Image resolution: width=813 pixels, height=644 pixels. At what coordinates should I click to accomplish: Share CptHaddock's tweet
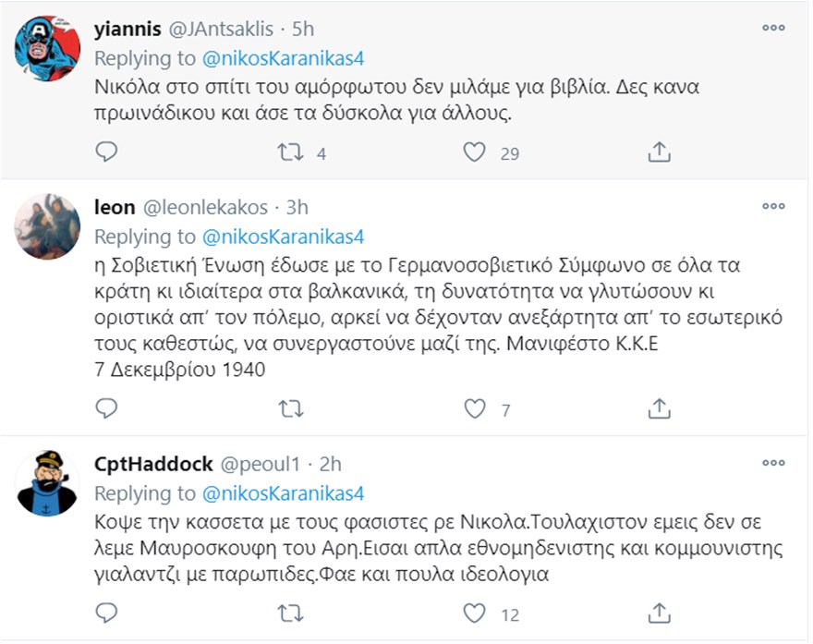(659, 614)
